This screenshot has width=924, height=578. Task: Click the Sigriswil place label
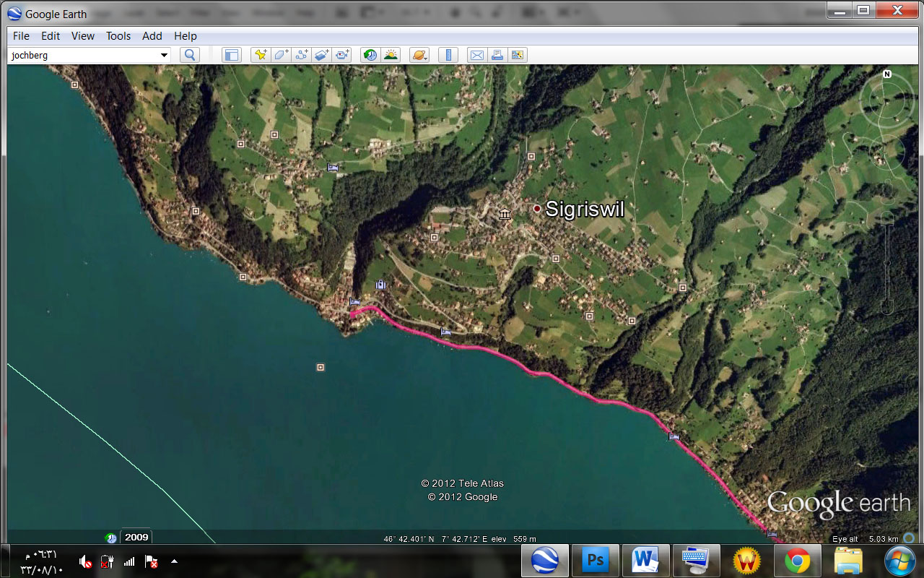(584, 210)
